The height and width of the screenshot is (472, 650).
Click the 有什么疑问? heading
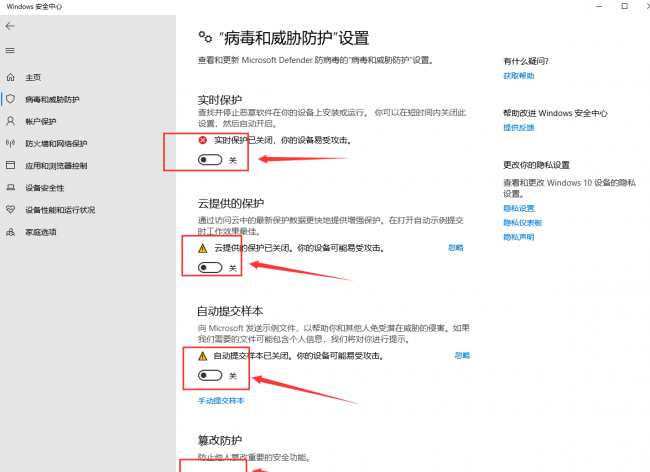coord(526,61)
